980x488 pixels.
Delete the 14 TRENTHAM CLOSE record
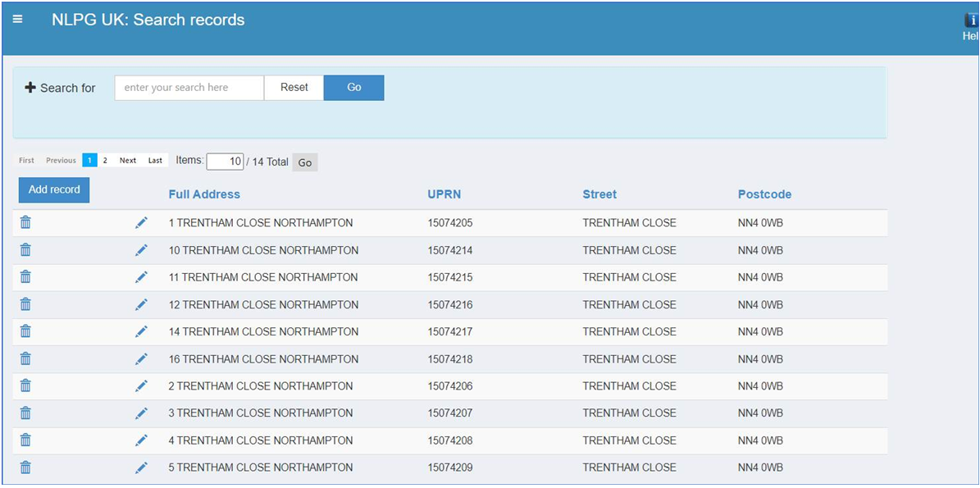point(25,331)
